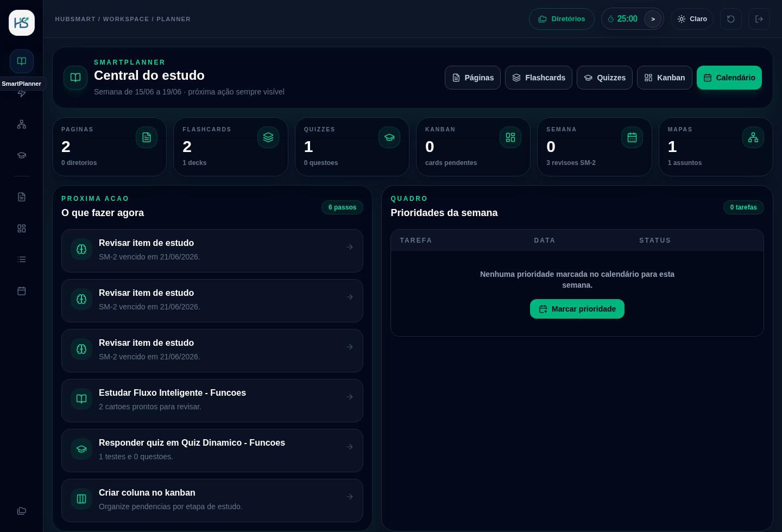Click the Flashcards card layers icon
The image size is (782, 532).
click(x=268, y=137)
